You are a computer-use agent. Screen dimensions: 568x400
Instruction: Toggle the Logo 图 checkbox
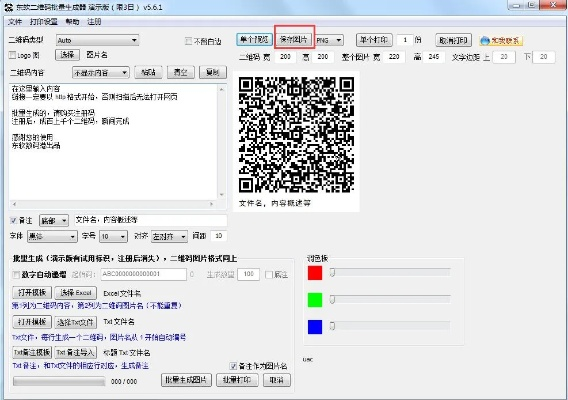tap(13, 55)
